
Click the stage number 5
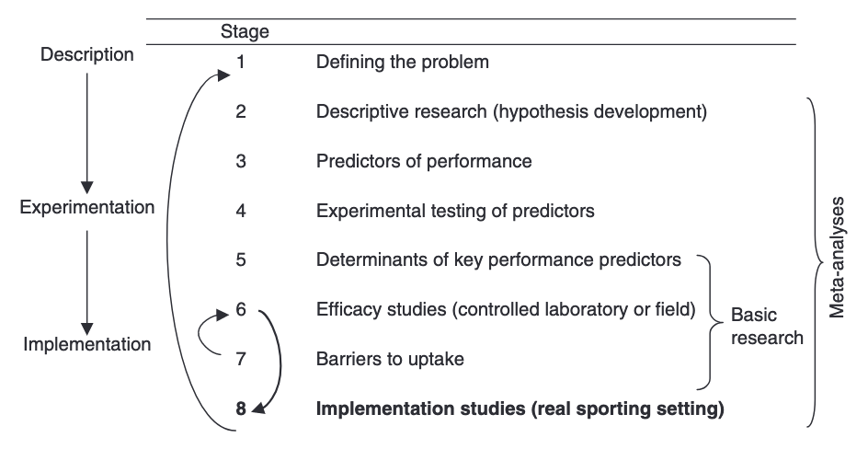[x=240, y=259]
